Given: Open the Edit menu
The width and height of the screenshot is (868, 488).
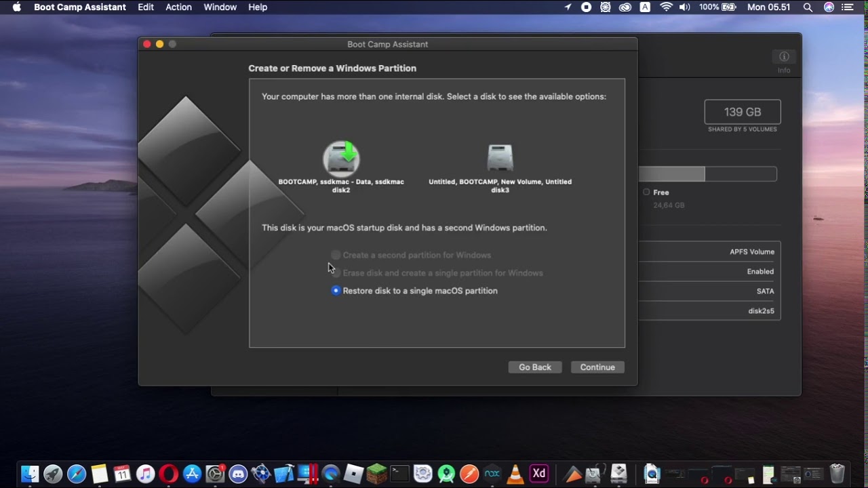Looking at the screenshot, I should [146, 7].
